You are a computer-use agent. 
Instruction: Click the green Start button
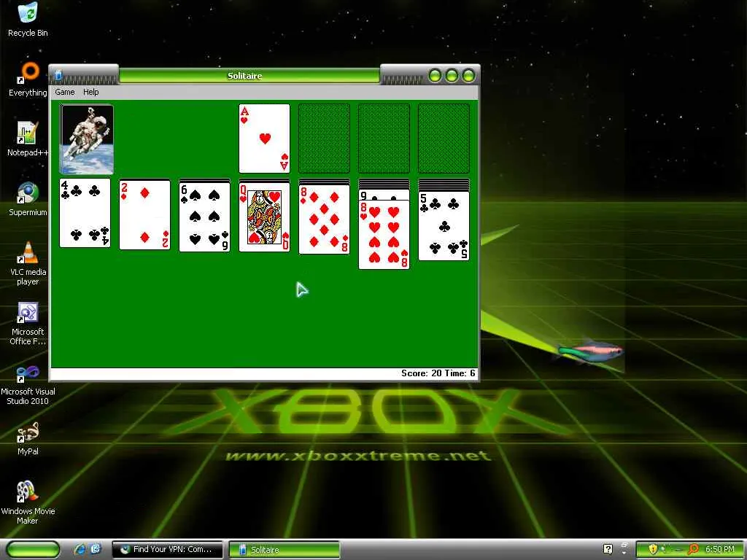(x=33, y=550)
